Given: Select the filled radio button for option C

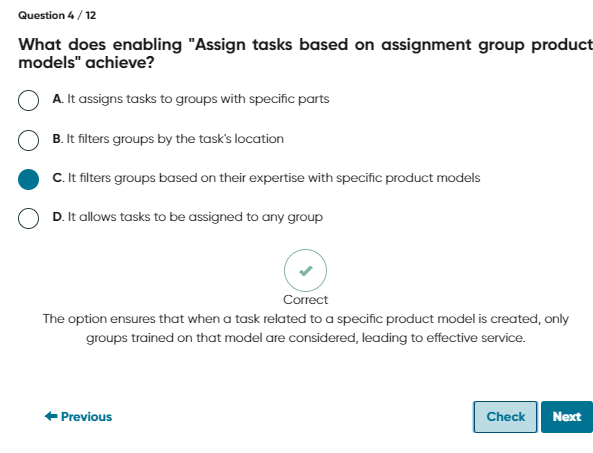Looking at the screenshot, I should (28, 179).
